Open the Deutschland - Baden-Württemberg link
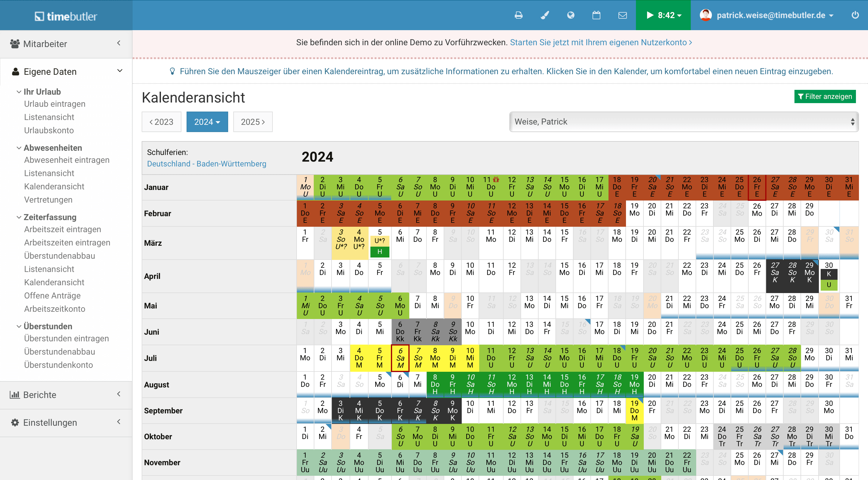The height and width of the screenshot is (480, 868). 206,163
